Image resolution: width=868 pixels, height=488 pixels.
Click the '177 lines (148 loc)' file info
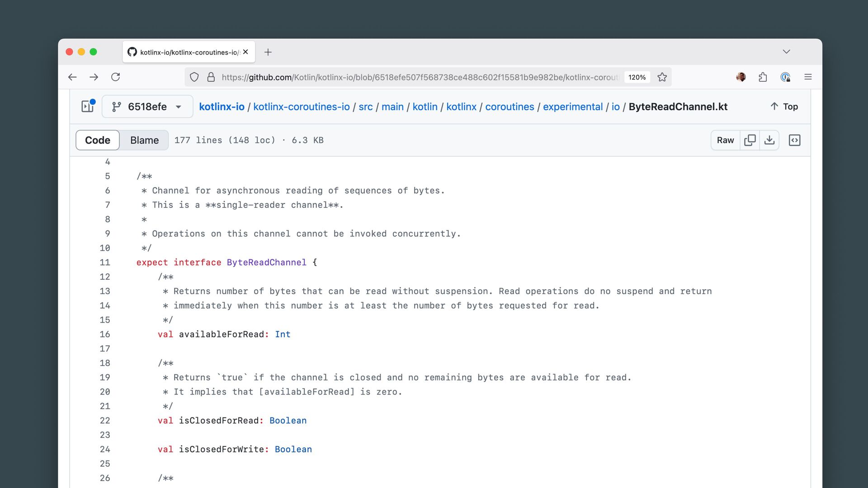[x=225, y=140]
